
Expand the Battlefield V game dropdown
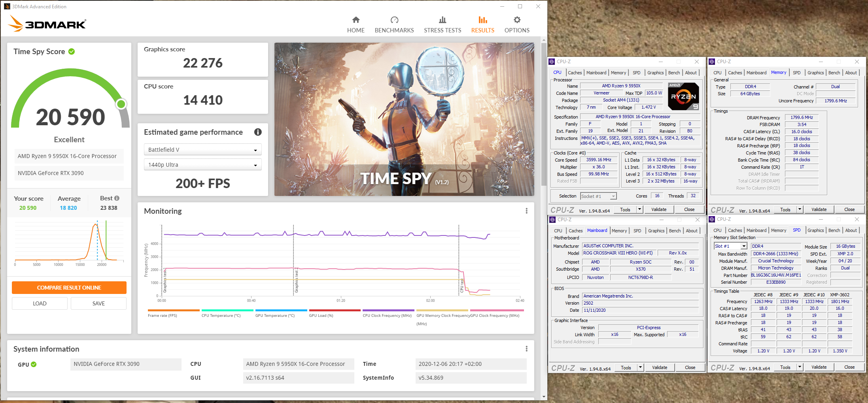[202, 150]
